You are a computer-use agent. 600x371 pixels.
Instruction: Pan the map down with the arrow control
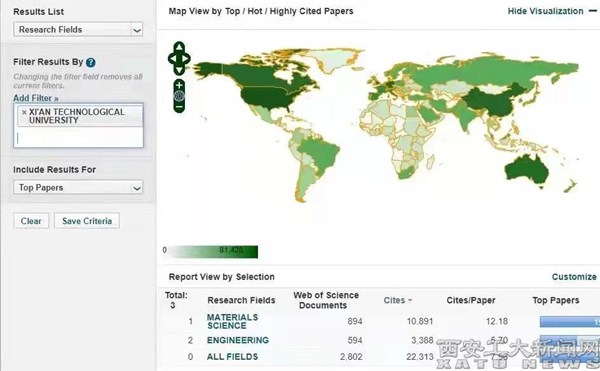[179, 70]
